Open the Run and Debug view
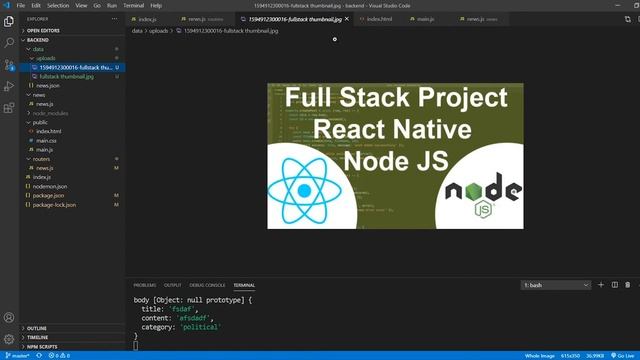This screenshot has width=640, height=360. click(x=9, y=86)
